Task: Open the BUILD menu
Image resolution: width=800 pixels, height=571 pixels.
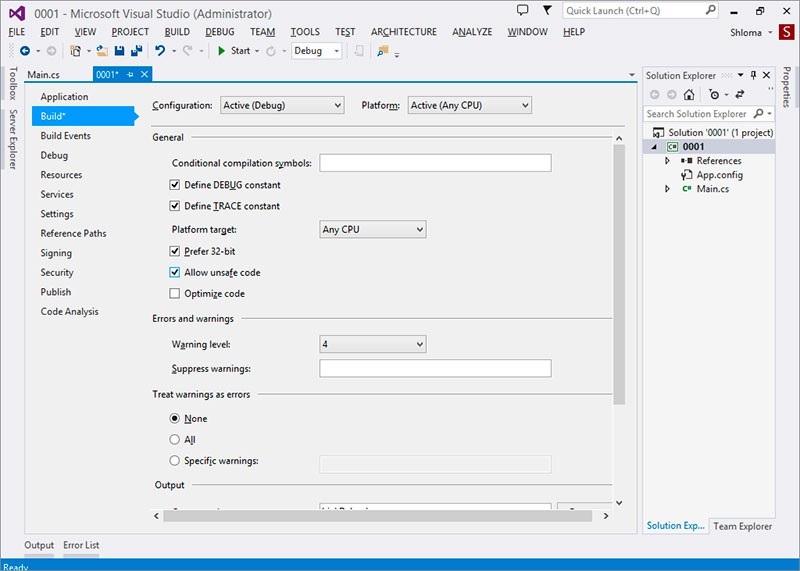Action: pyautogui.click(x=177, y=32)
